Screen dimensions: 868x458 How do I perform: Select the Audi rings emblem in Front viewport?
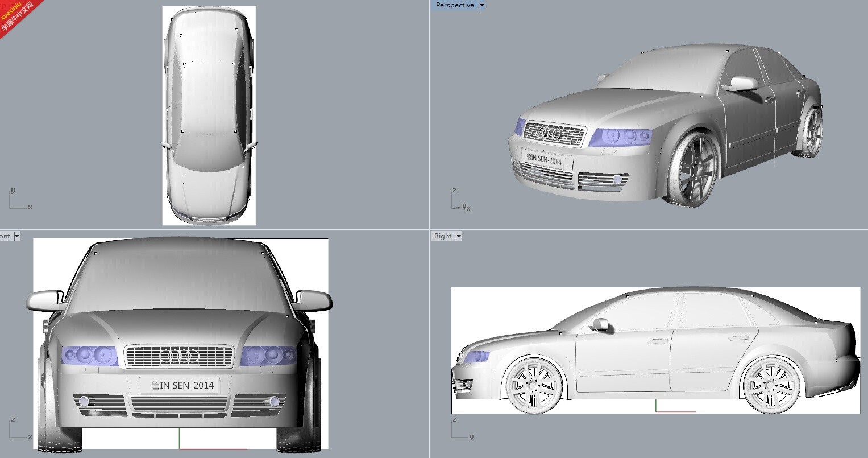179,356
